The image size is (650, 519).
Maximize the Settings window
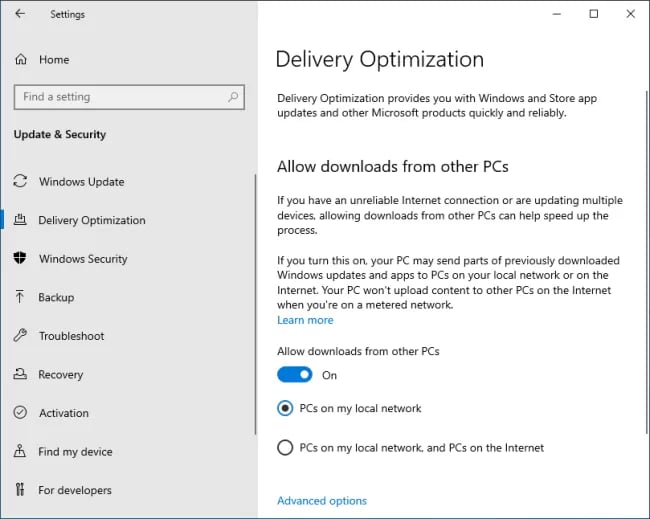pyautogui.click(x=594, y=14)
